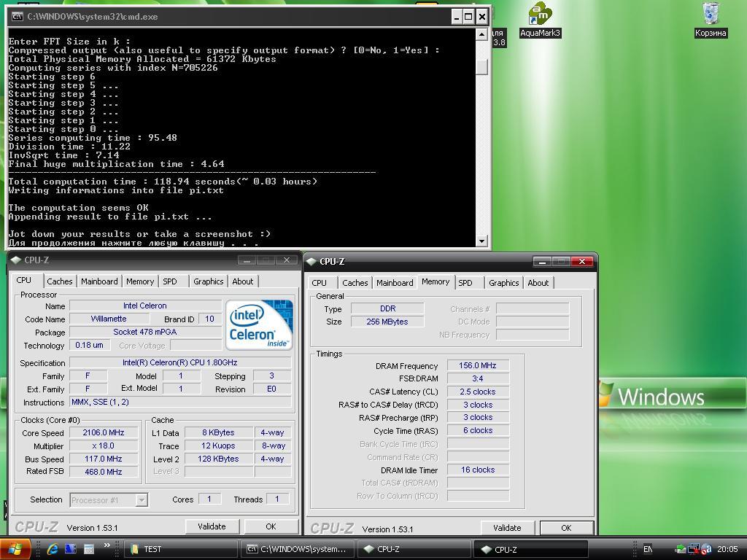The width and height of the screenshot is (747, 560).
Task: Launch Internet Explorer from quick launch
Action: pos(53,549)
